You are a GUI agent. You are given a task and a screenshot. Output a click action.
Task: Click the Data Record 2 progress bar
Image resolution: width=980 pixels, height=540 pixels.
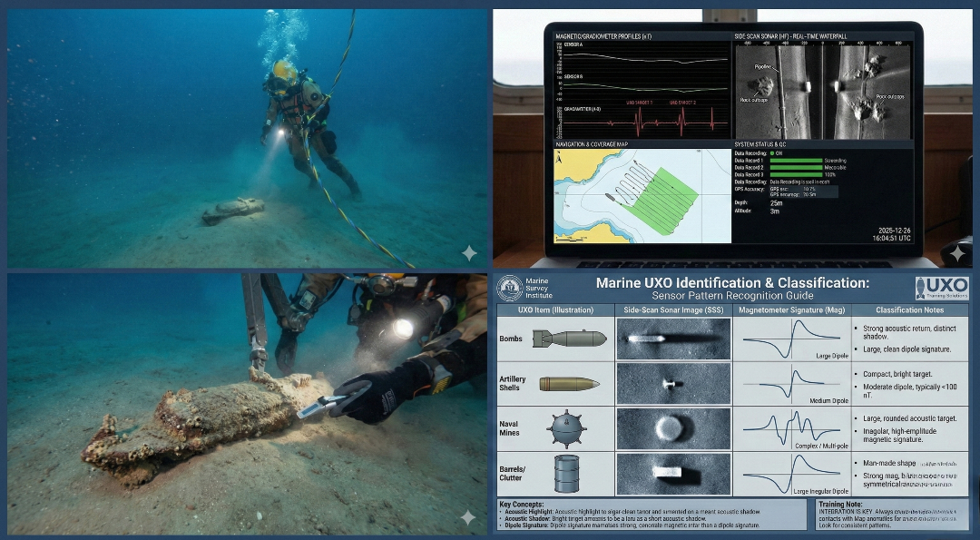tap(796, 168)
